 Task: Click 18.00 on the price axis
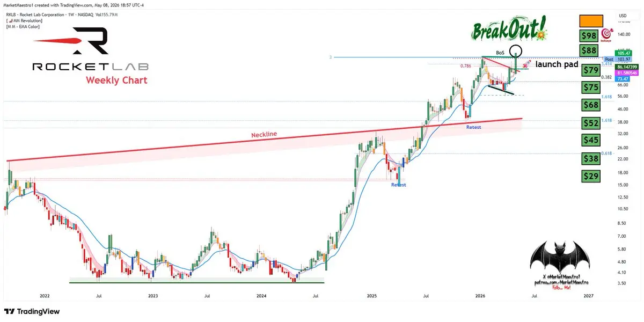point(623,172)
